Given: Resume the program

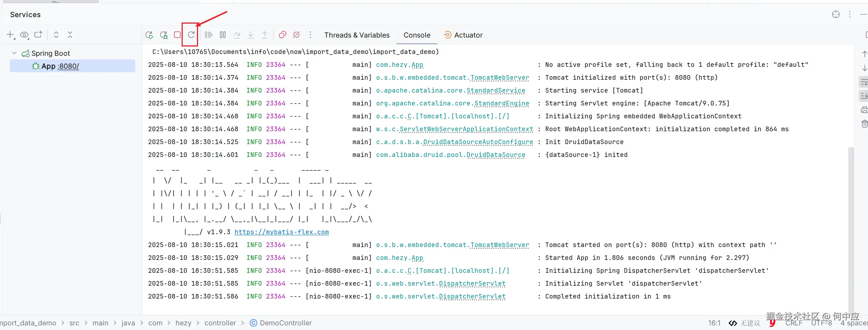Looking at the screenshot, I should click(x=209, y=35).
